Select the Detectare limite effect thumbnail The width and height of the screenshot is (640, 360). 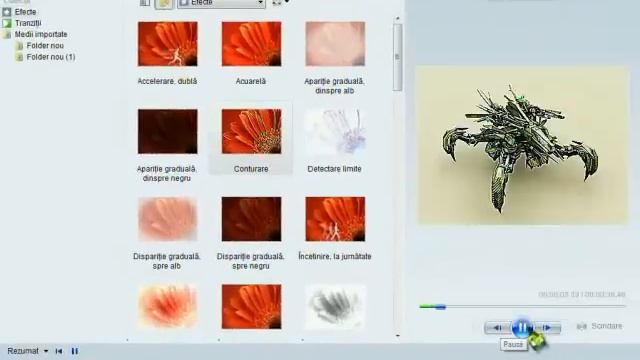(335, 131)
